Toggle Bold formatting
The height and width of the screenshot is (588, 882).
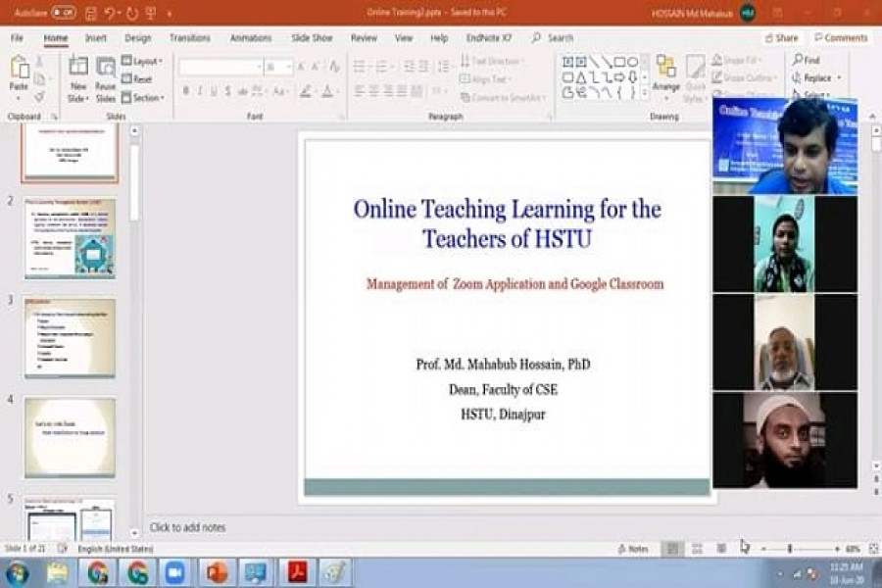point(184,91)
